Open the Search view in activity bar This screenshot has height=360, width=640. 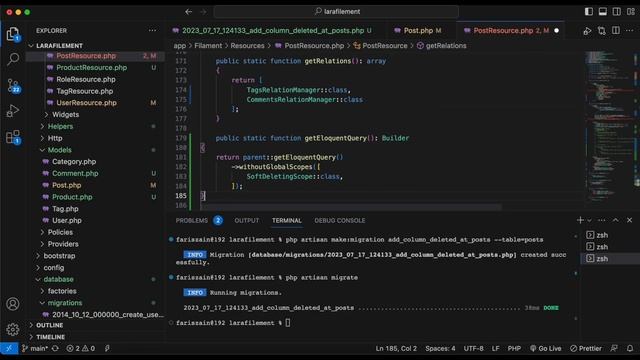pos(13,60)
